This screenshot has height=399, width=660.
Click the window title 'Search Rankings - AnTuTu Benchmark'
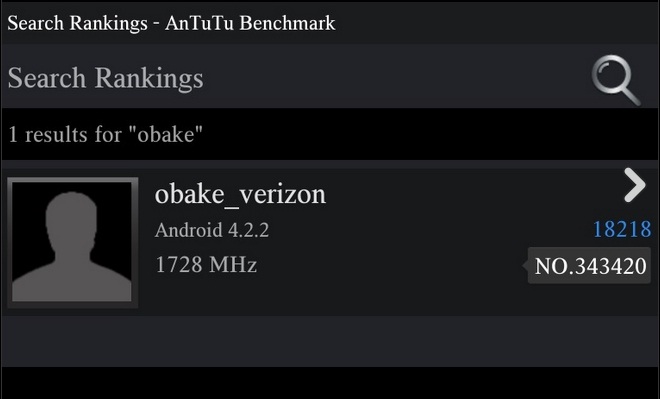pyautogui.click(x=171, y=23)
